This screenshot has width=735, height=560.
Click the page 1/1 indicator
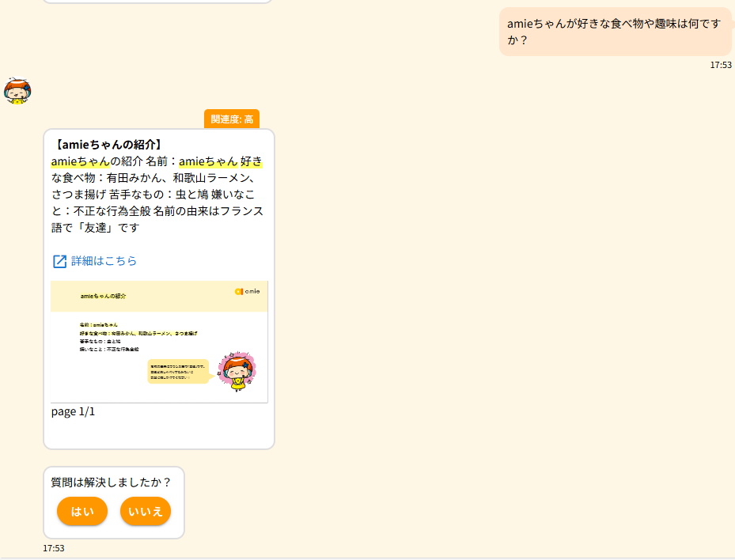click(x=73, y=411)
